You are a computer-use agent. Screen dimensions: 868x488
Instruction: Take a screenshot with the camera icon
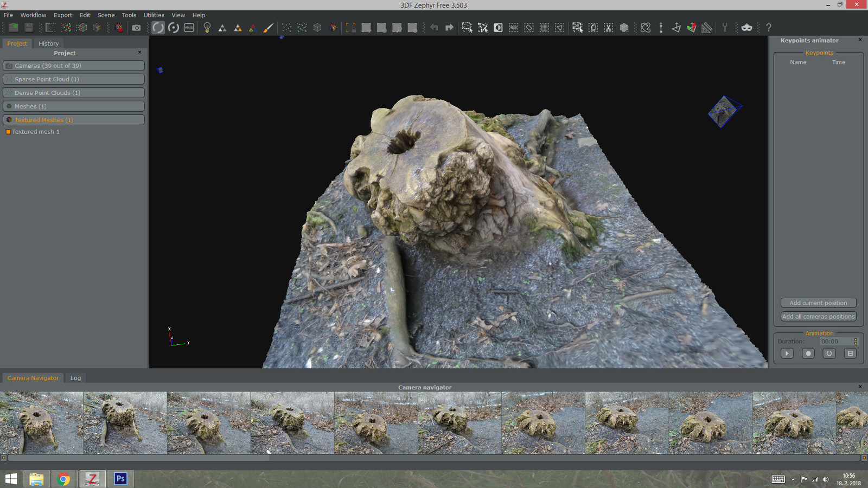click(x=137, y=27)
